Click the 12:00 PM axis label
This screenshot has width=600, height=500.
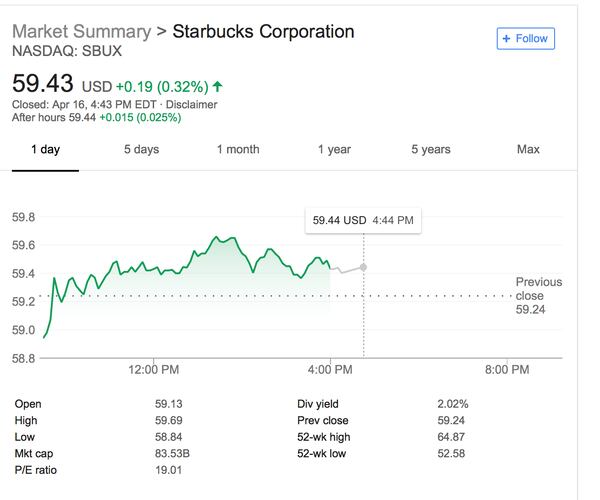(x=154, y=370)
